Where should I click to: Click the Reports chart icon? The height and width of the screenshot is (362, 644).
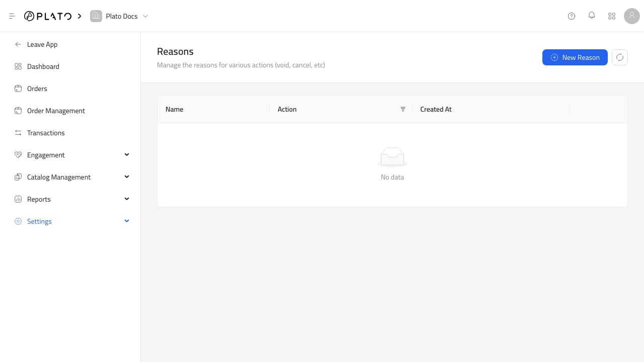tap(18, 199)
